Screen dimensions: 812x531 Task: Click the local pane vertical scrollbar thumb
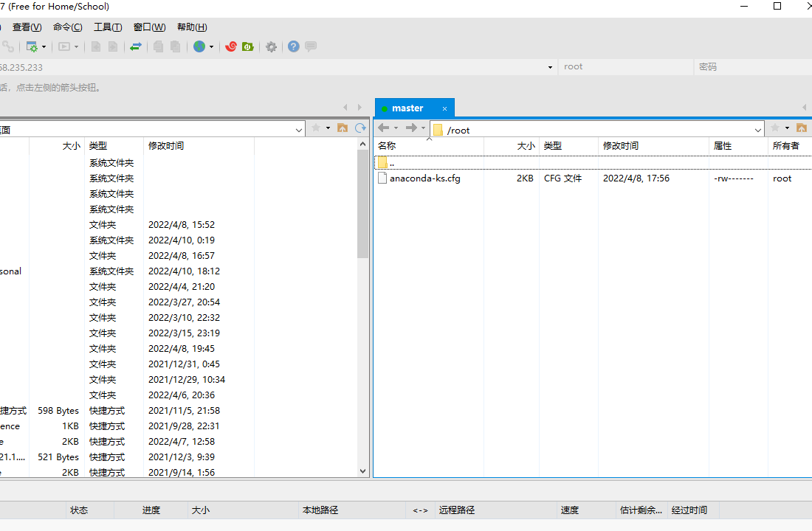[362, 204]
